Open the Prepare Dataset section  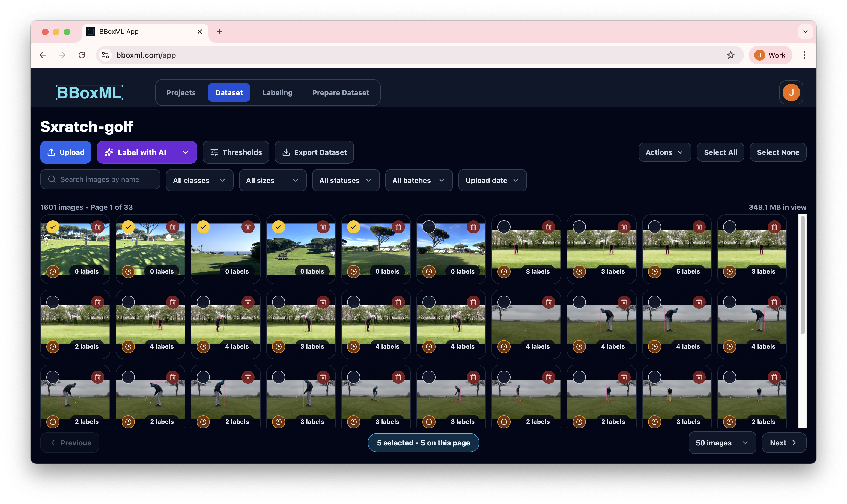coord(341,92)
